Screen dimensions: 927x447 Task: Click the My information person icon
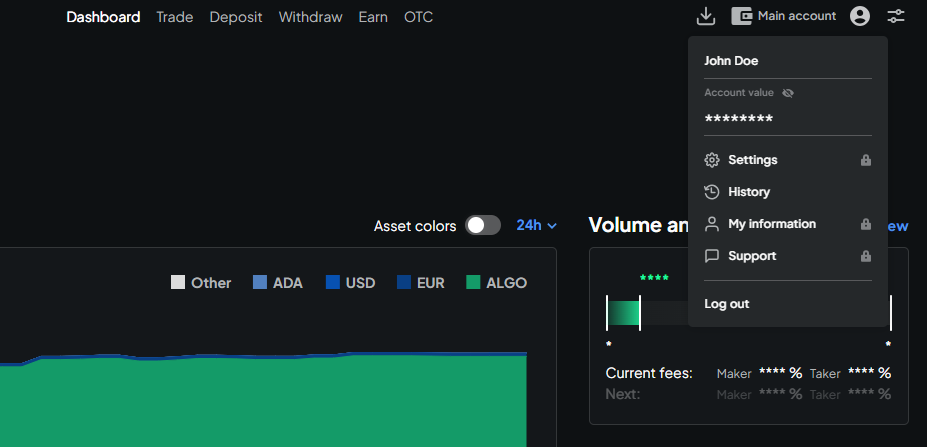click(712, 224)
